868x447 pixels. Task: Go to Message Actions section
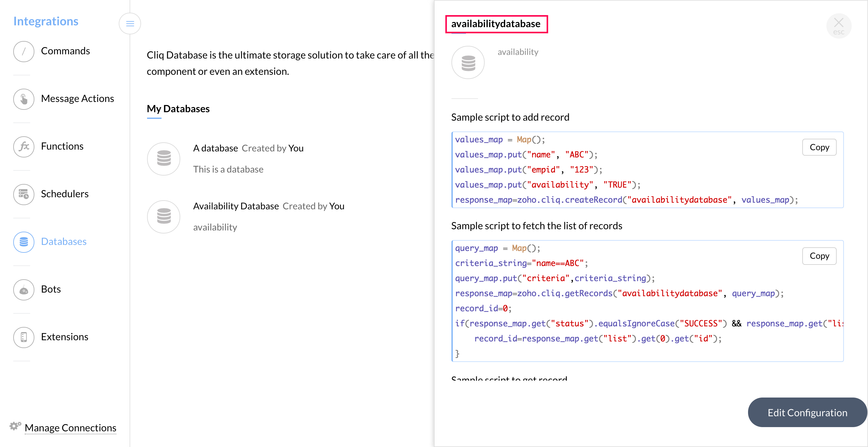pyautogui.click(x=77, y=98)
